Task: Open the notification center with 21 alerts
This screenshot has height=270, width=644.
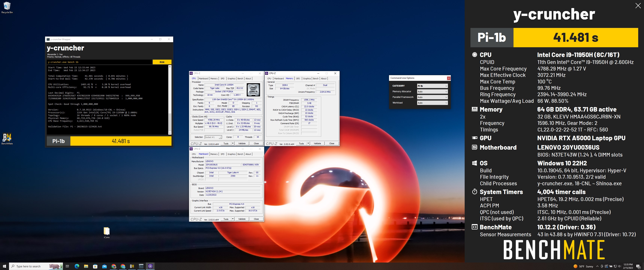Action: tap(638, 266)
